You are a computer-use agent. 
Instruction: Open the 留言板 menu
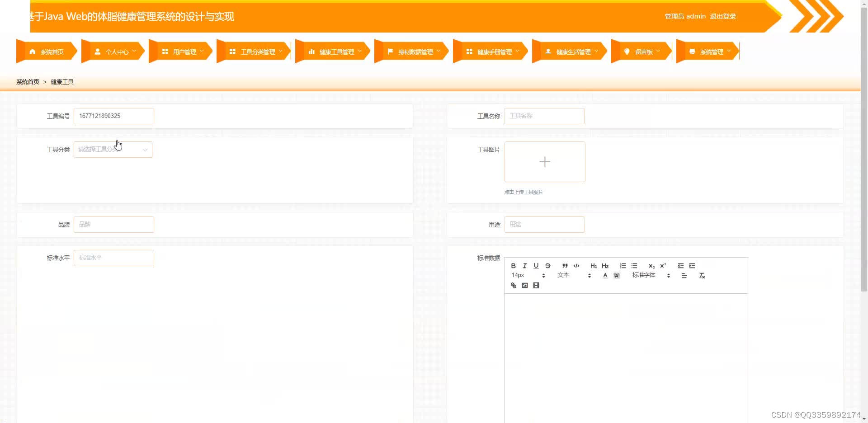[x=642, y=52]
